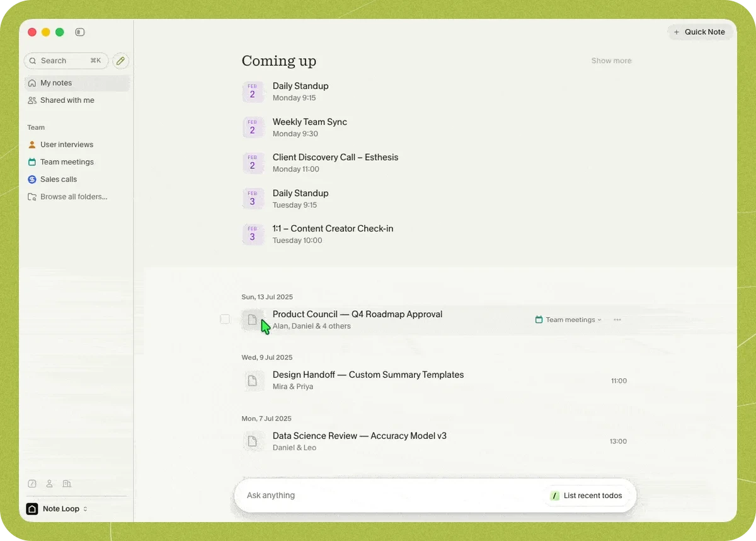This screenshot has height=541, width=756.
Task: Click Feb 3 date badge for Content Creator Check-in
Action: click(x=253, y=234)
